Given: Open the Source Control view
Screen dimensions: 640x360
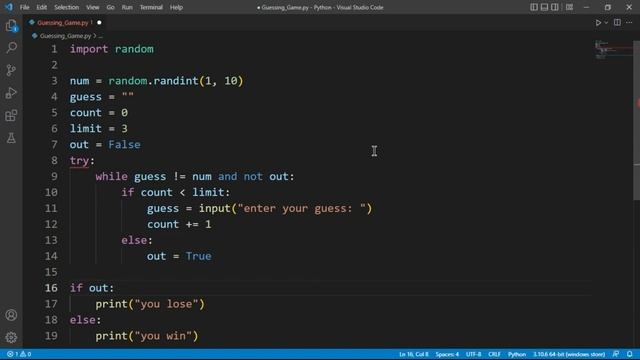Looking at the screenshot, I should pos(11,70).
